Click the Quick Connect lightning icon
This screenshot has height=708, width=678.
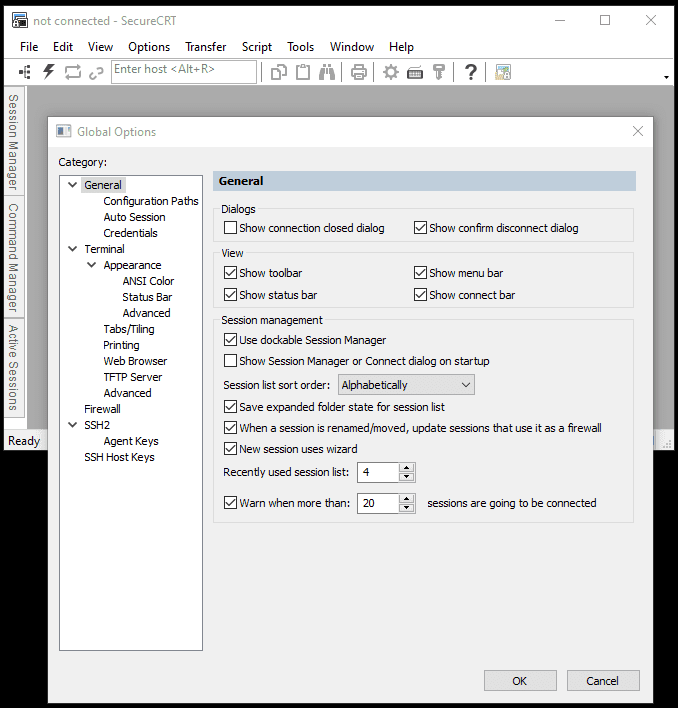(48, 72)
